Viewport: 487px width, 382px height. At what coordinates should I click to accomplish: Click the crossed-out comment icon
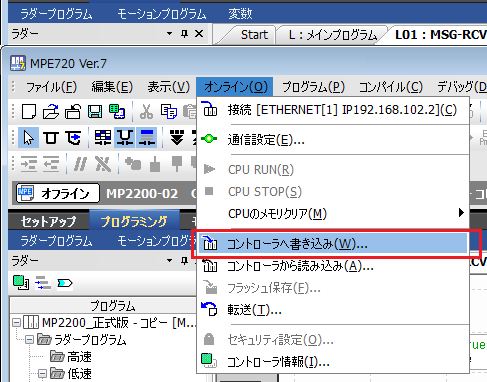[x=103, y=164]
